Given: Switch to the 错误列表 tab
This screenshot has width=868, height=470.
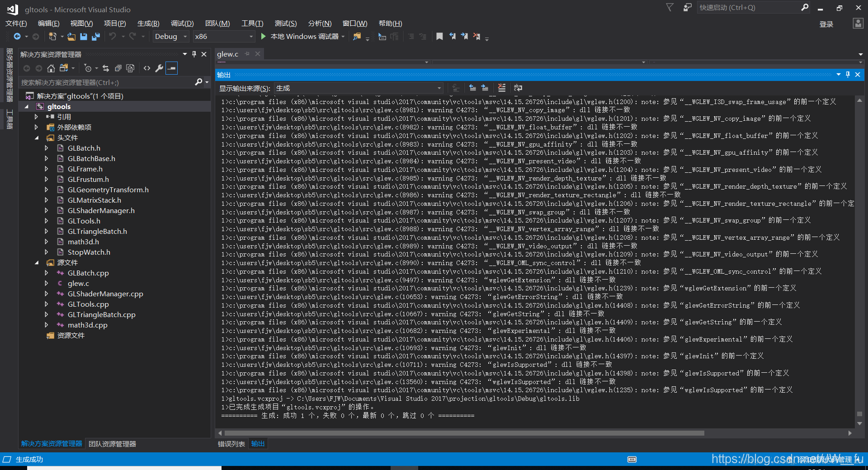Looking at the screenshot, I should point(231,444).
